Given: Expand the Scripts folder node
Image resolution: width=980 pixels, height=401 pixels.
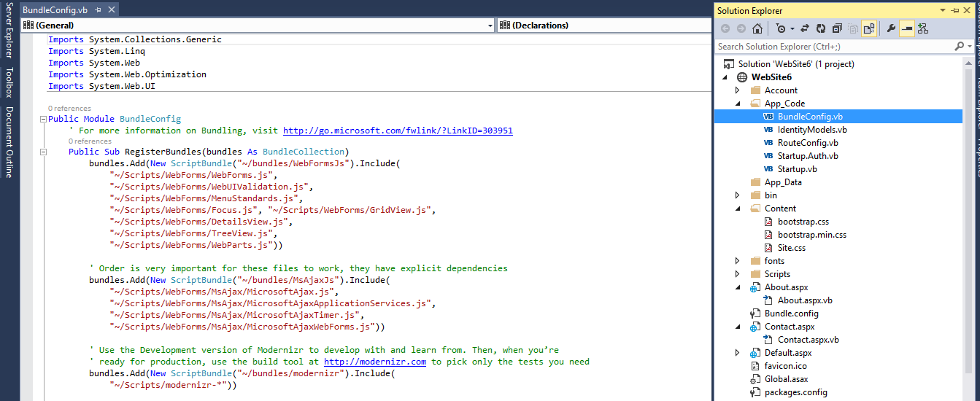Looking at the screenshot, I should pyautogui.click(x=738, y=274).
